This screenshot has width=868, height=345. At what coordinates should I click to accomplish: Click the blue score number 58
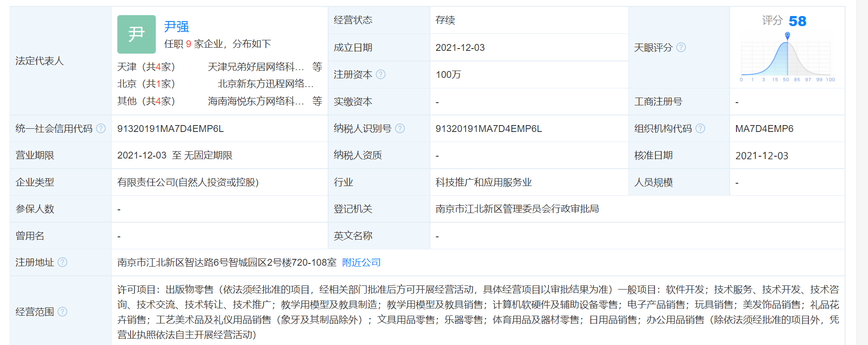coord(797,21)
